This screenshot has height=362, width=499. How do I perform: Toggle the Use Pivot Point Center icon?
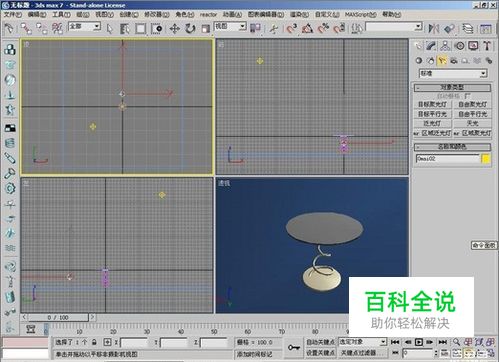[255, 29]
